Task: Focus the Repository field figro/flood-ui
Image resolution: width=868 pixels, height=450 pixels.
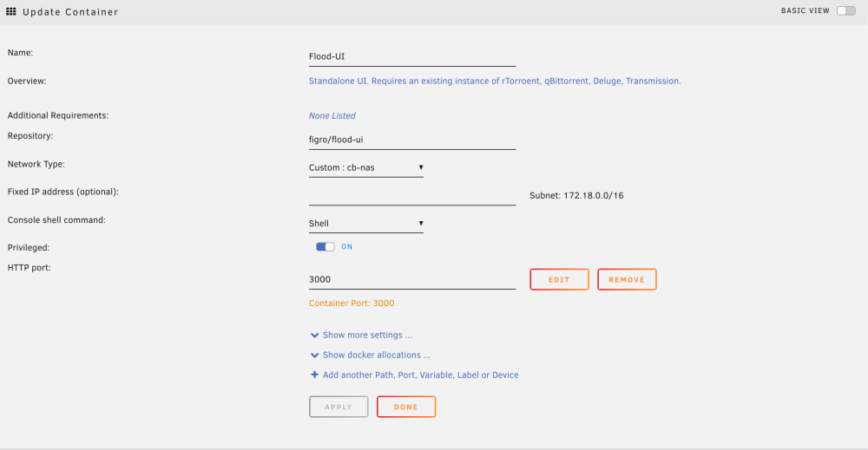Action: pos(412,140)
